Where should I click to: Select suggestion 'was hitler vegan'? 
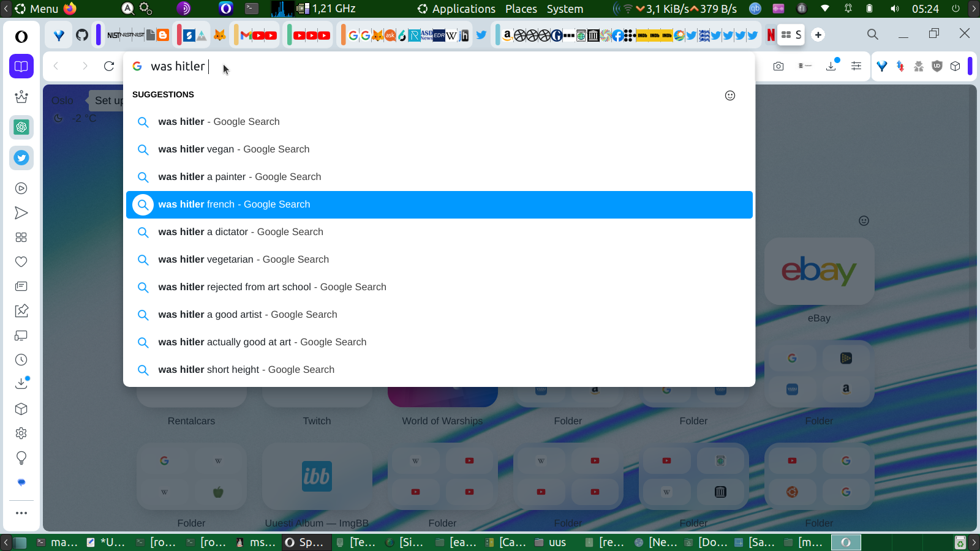pos(439,149)
